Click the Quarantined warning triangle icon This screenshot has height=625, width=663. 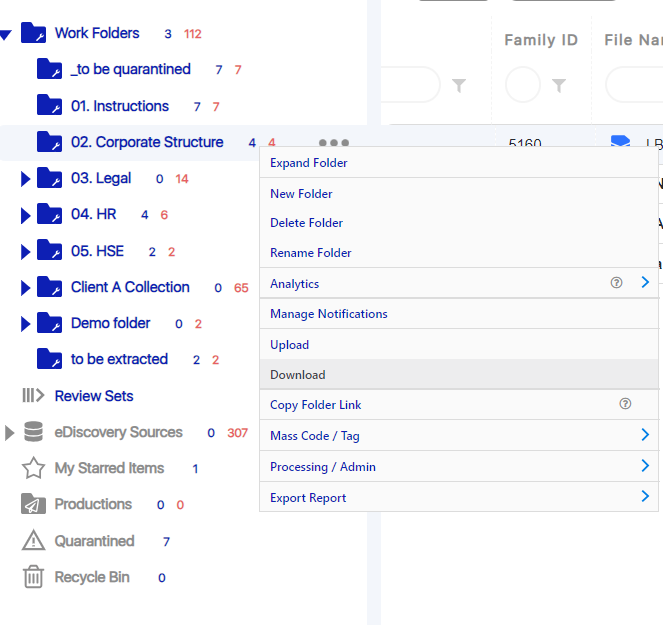click(x=33, y=540)
